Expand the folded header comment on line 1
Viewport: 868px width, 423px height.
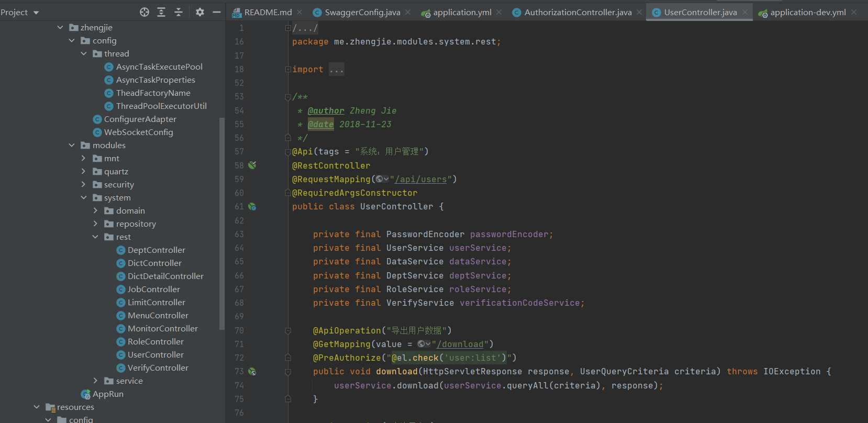click(288, 28)
